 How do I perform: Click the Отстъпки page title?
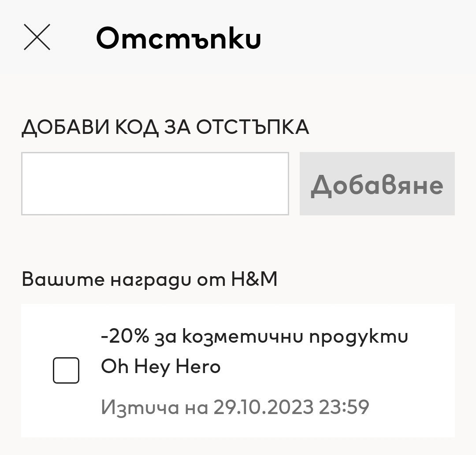(178, 39)
